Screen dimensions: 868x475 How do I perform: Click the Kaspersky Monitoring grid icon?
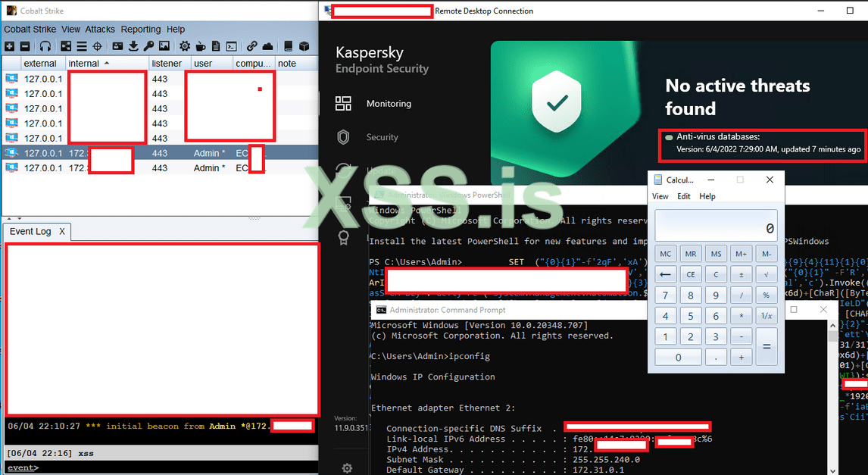click(x=343, y=104)
